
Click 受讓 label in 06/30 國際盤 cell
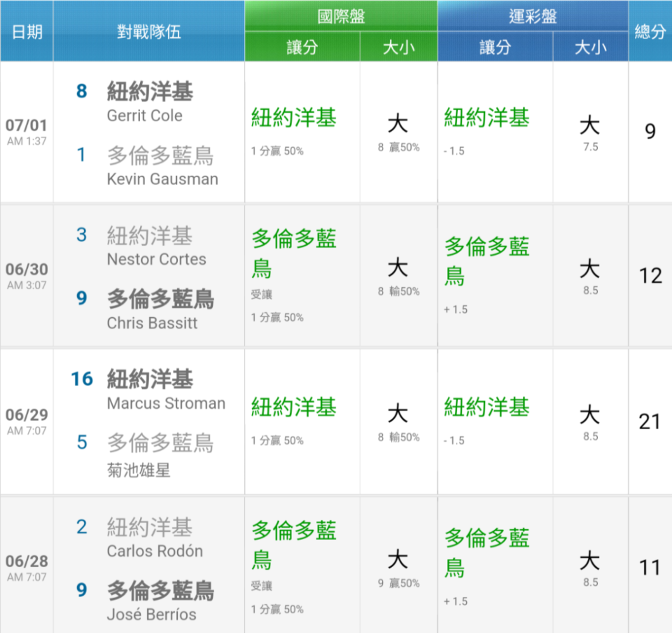[262, 294]
